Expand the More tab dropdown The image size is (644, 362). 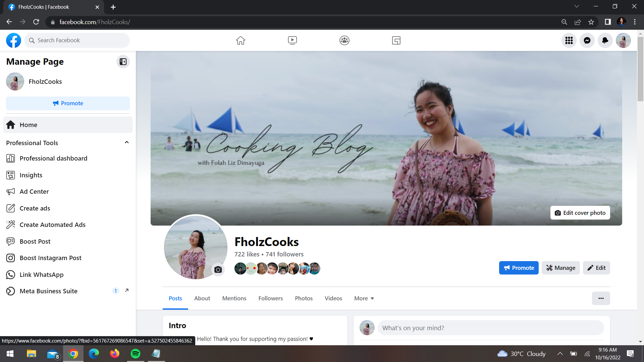point(364,298)
